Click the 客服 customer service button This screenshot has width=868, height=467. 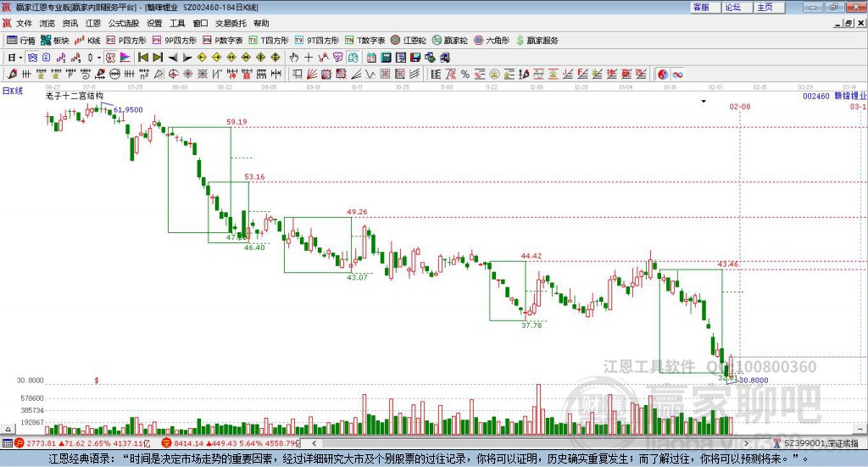pos(704,7)
